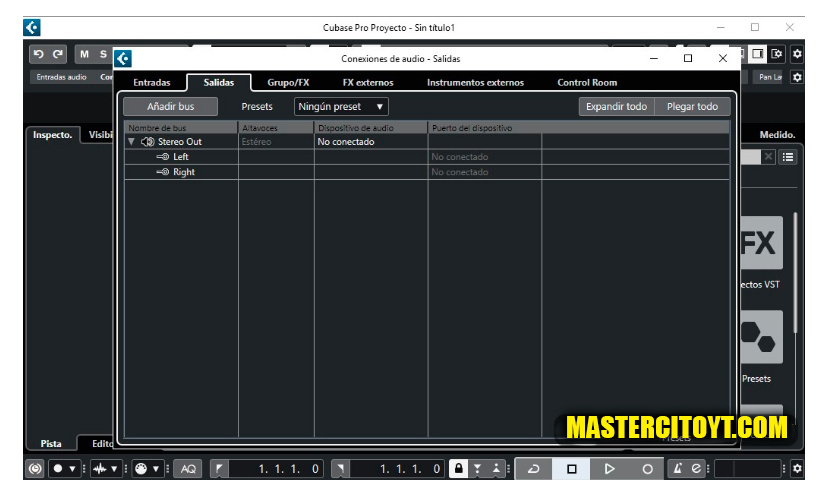Toggle the AQ auto quantize button
The width and height of the screenshot is (828, 496).
(188, 469)
